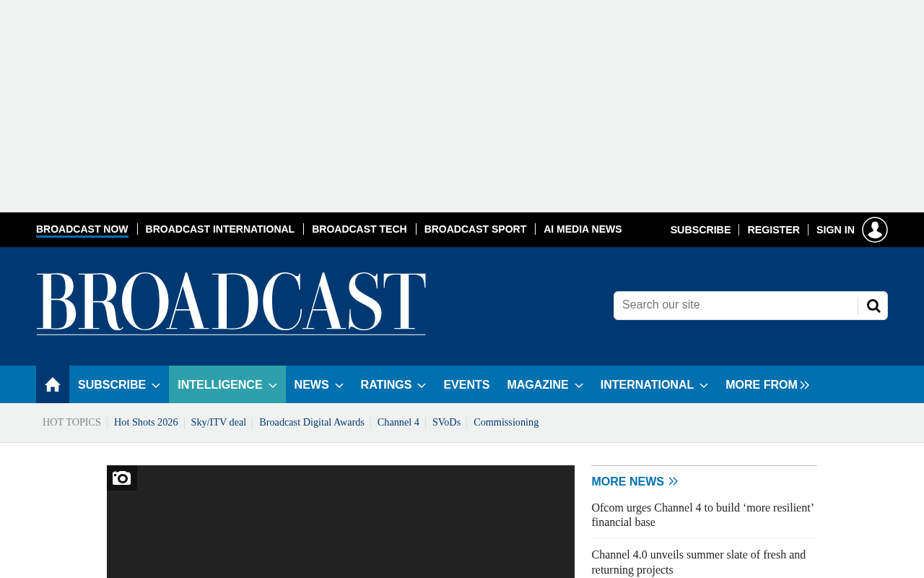This screenshot has height=578, width=924.
Task: Click the More News heading link
Action: click(627, 482)
